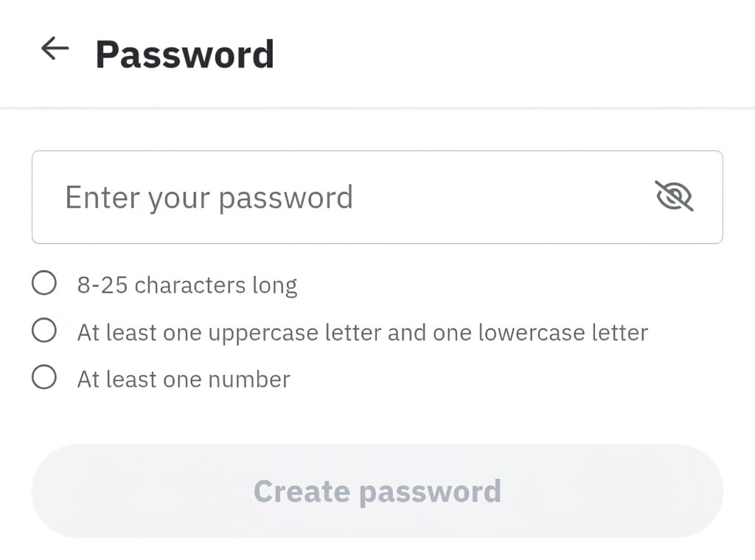755x560 pixels.
Task: Click the uppercase and lowercase requirement circle
Action: [x=44, y=331]
